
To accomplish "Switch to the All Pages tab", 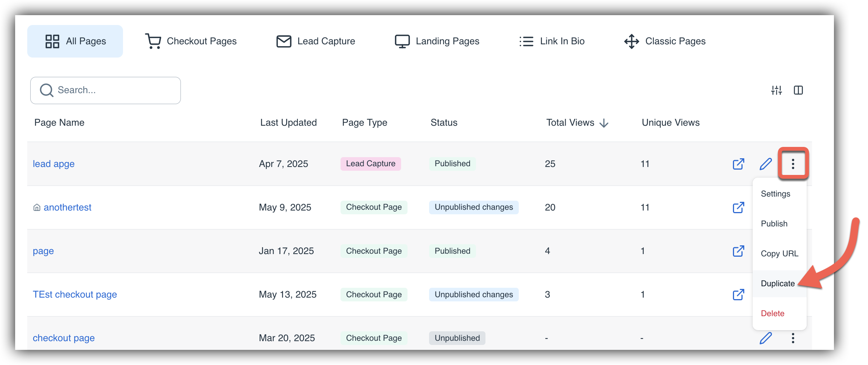I will [x=75, y=41].
